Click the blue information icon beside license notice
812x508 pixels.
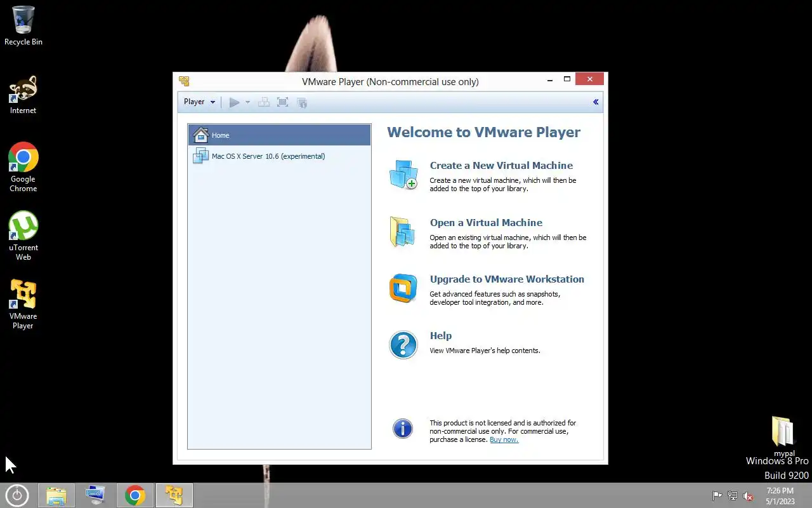tap(403, 429)
